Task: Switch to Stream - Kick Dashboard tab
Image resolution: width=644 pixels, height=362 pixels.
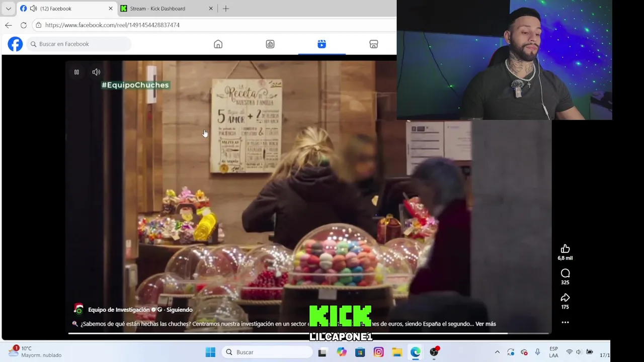Action: 167,9
